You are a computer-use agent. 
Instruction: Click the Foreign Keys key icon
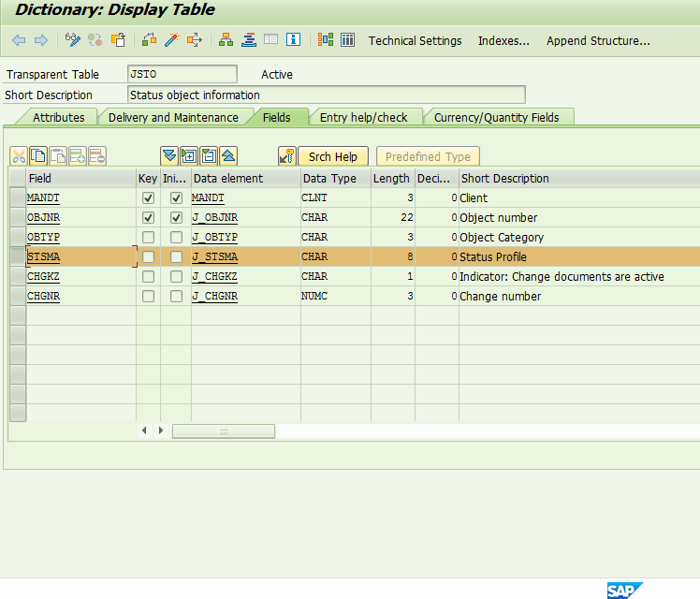287,156
